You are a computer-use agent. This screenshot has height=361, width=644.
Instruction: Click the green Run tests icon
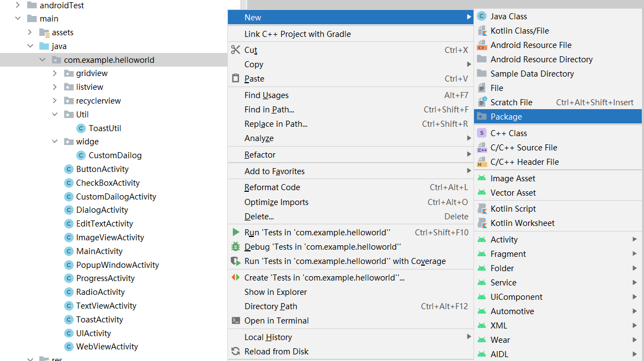tap(236, 233)
